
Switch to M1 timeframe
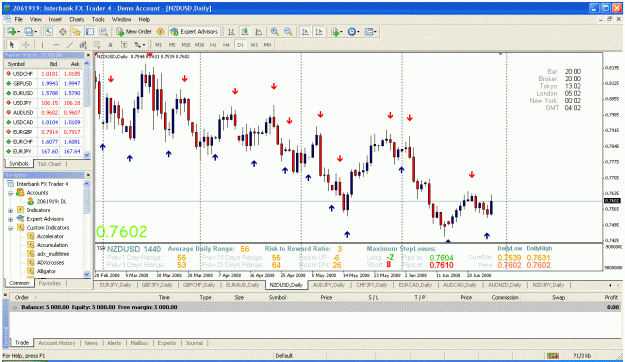point(159,45)
